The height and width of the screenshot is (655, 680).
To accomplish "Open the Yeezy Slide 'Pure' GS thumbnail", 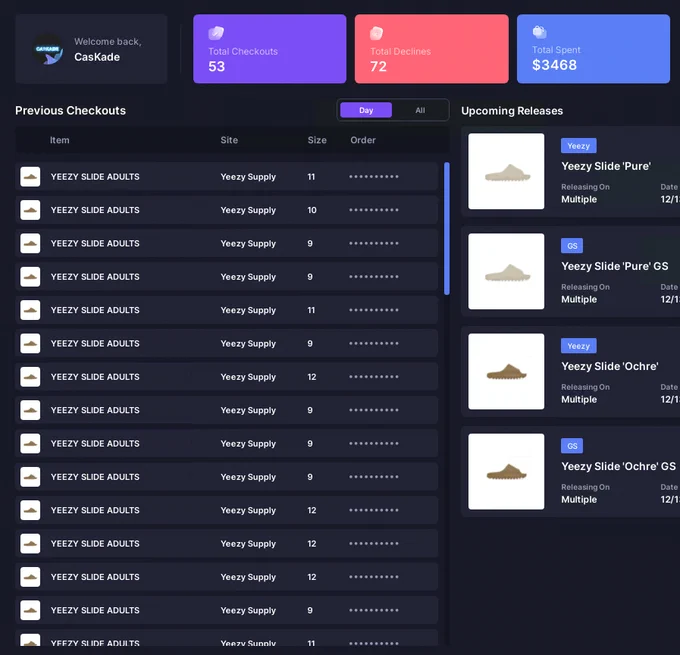I will click(506, 272).
